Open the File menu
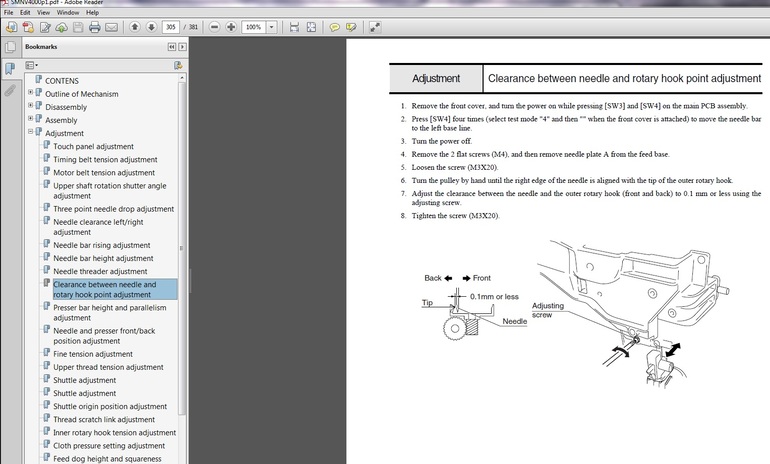 pos(9,12)
